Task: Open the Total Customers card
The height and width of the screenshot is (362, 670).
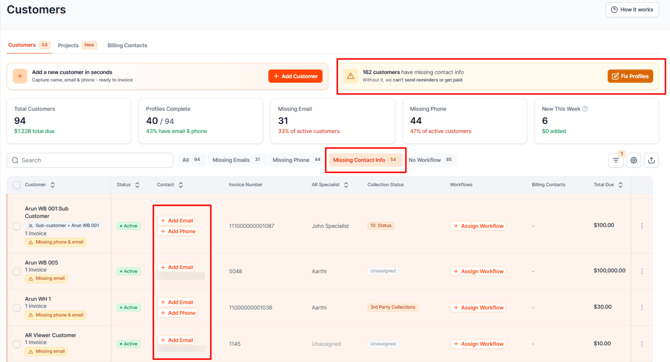Action: pos(69,121)
